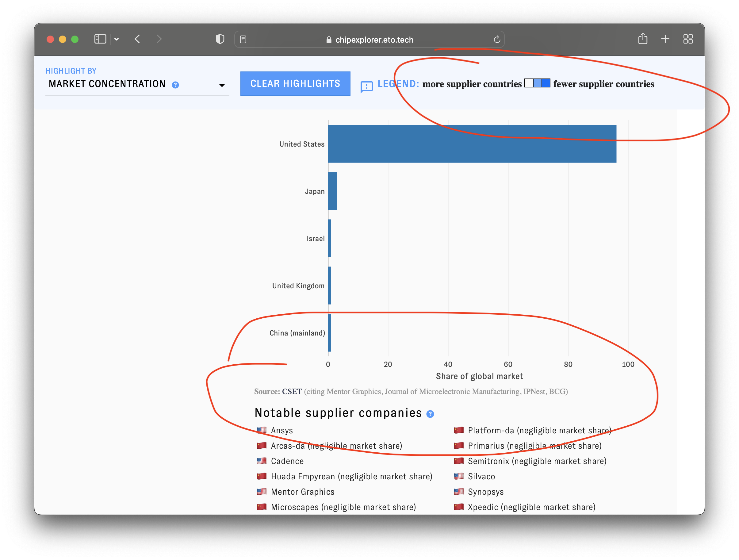Click the US flag beside Synopsys
This screenshot has width=739, height=560.
click(x=459, y=492)
